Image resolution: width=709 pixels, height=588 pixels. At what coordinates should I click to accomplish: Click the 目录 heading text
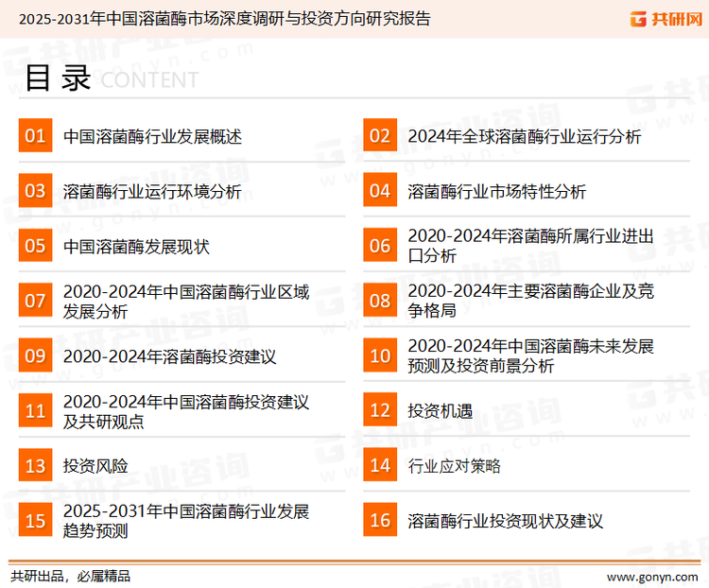pyautogui.click(x=58, y=79)
